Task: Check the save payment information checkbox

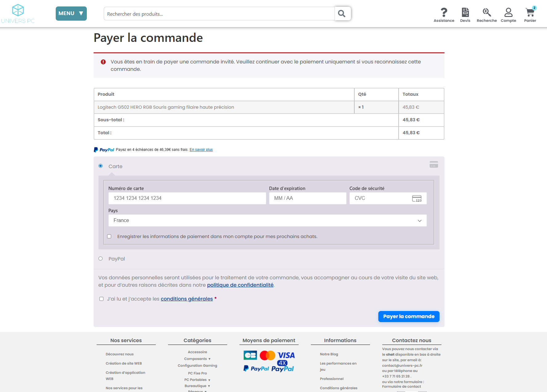Action: [x=109, y=236]
